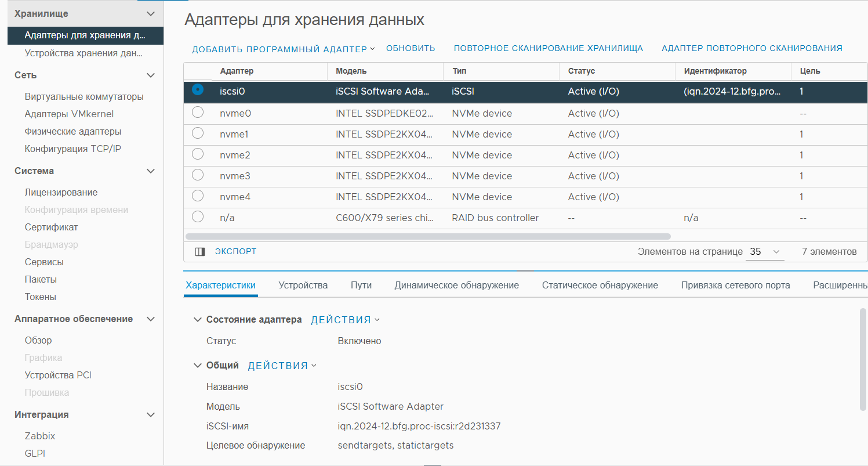Toggle column picker icon beside ЭКСПОРТ
This screenshot has width=868, height=466.
[x=200, y=252]
